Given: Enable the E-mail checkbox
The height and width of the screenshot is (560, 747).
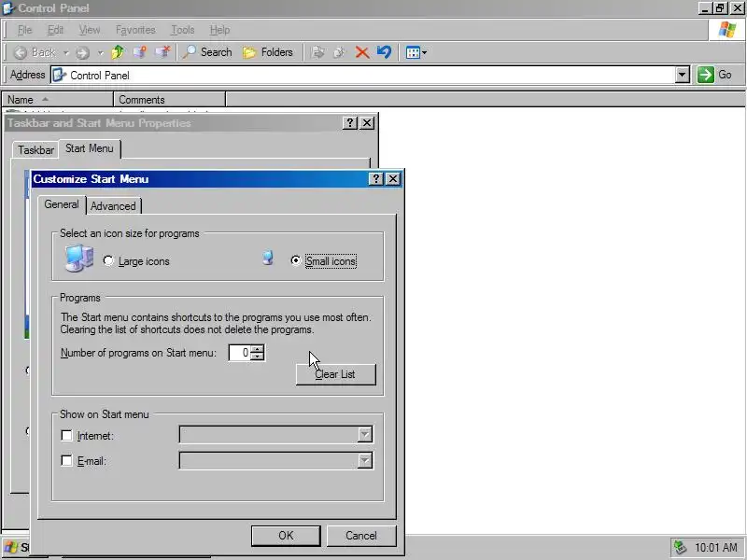Looking at the screenshot, I should (x=66, y=461).
